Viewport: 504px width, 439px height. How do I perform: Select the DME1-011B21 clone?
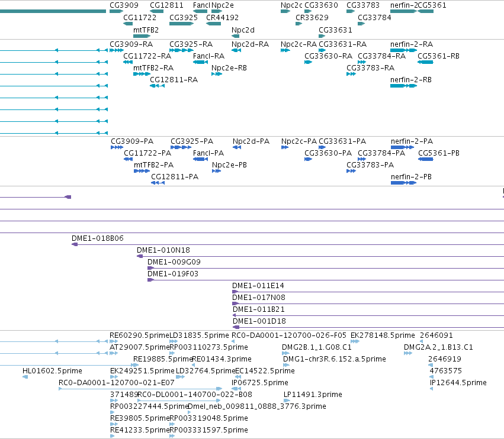click(x=368, y=315)
